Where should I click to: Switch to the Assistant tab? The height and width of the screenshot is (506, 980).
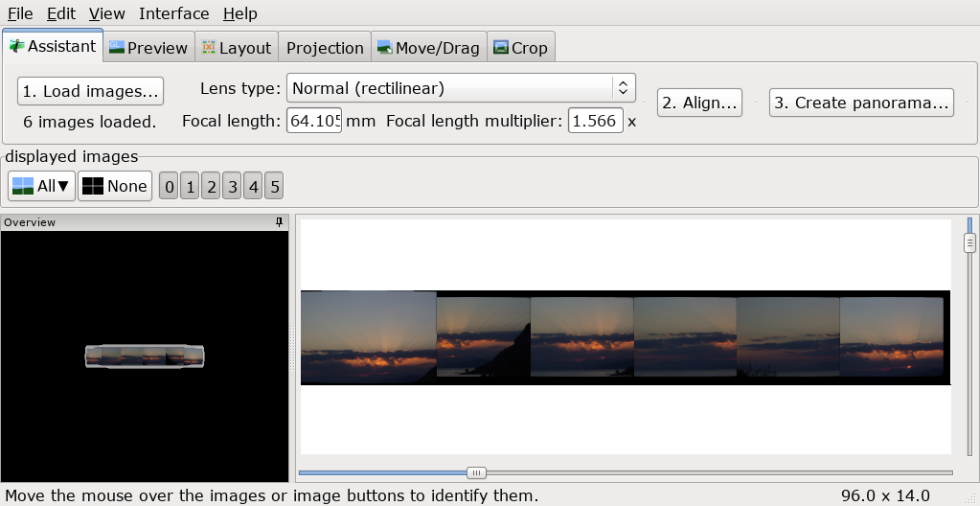(53, 46)
